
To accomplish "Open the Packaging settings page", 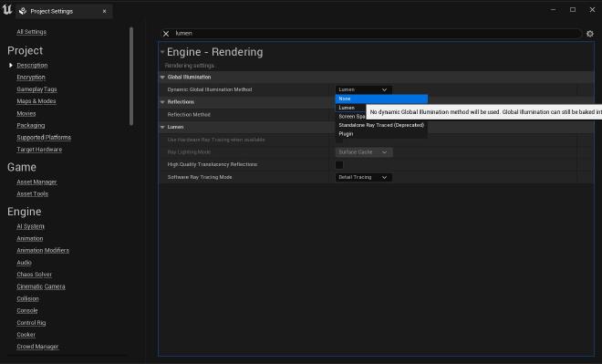I will click(x=31, y=126).
